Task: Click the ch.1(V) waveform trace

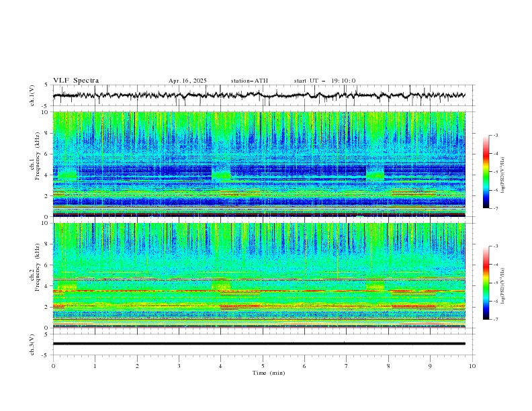Action: tap(259, 95)
